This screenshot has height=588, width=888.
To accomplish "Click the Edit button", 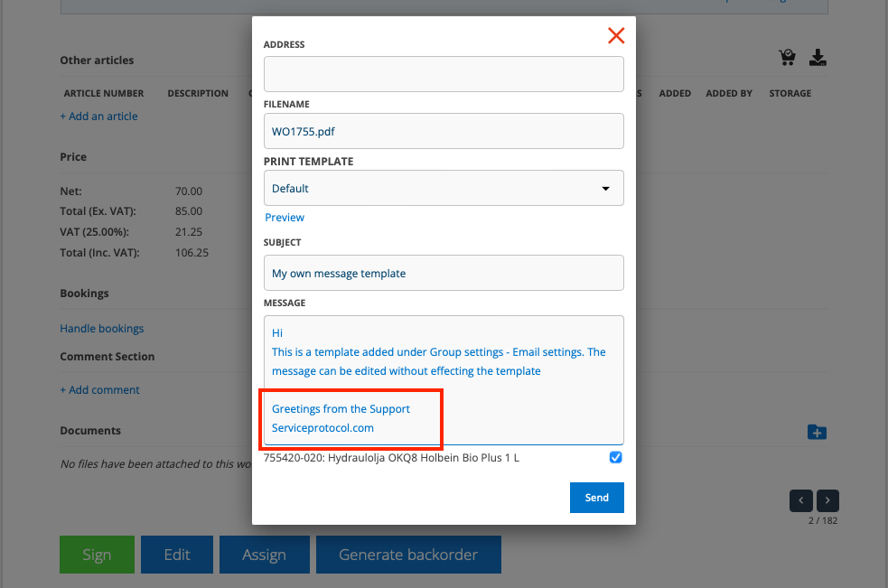I will click(177, 555).
